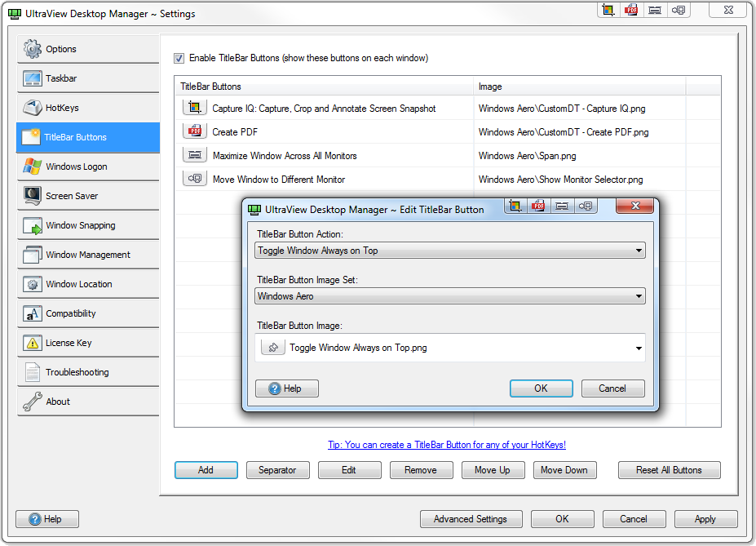This screenshot has height=546, width=756.
Task: Switch to the Taskbar section label
Action: pos(61,78)
